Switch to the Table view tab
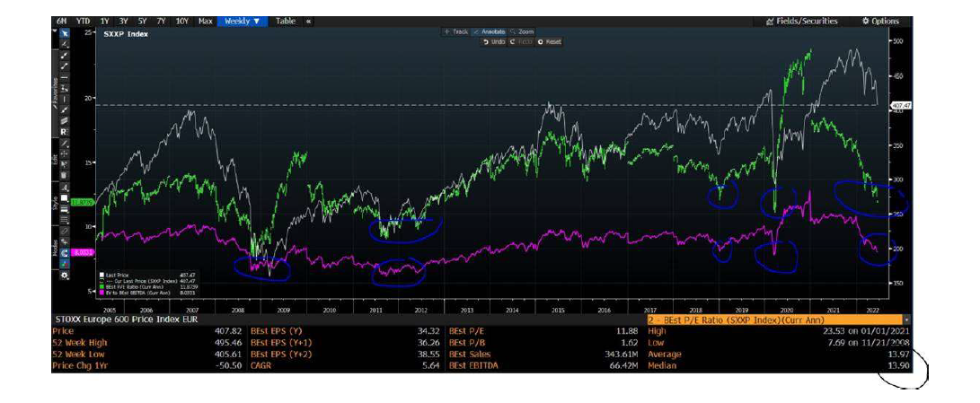This screenshot has height=403, width=980. click(x=285, y=21)
